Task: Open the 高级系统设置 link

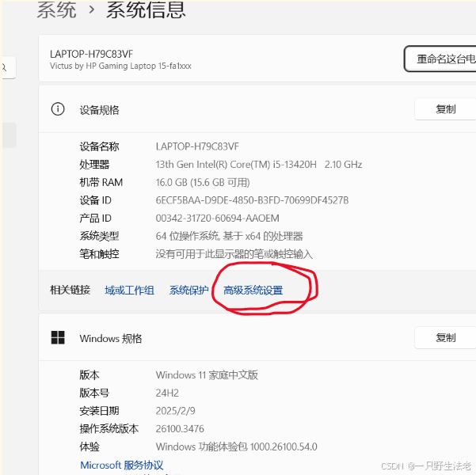Action: [x=253, y=291]
